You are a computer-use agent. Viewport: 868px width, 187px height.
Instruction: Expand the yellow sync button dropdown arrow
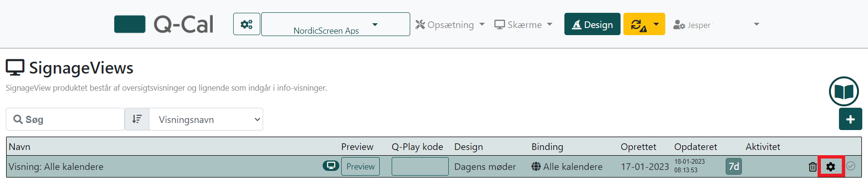[656, 24]
